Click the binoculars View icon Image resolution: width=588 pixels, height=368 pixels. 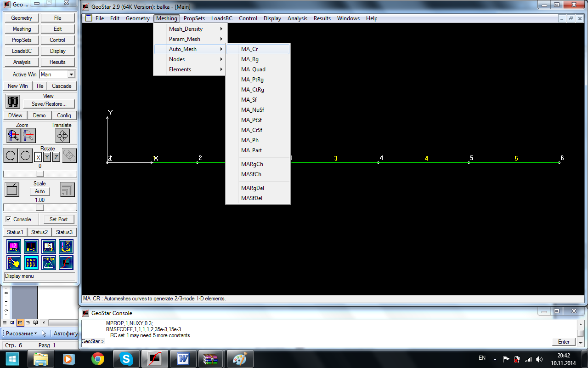[13, 101]
